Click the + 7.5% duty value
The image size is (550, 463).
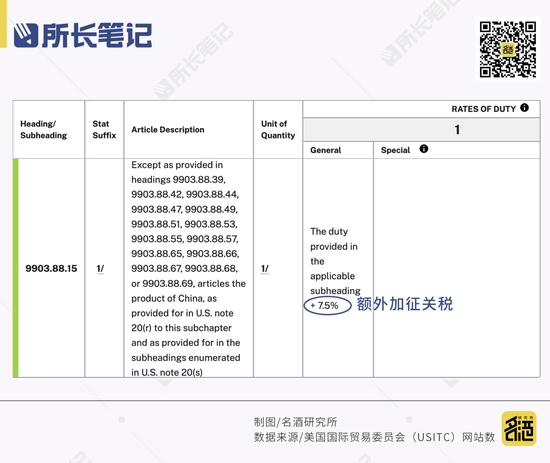pos(324,306)
